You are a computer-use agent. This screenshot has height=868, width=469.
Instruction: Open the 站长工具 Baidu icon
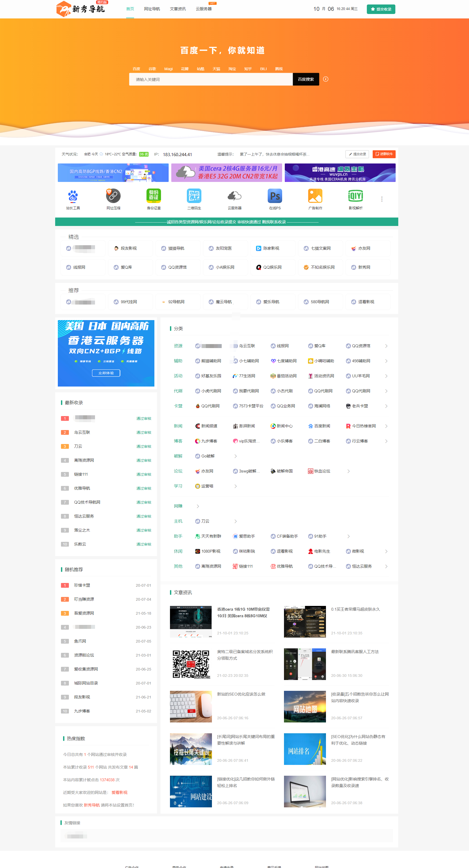tap(73, 196)
